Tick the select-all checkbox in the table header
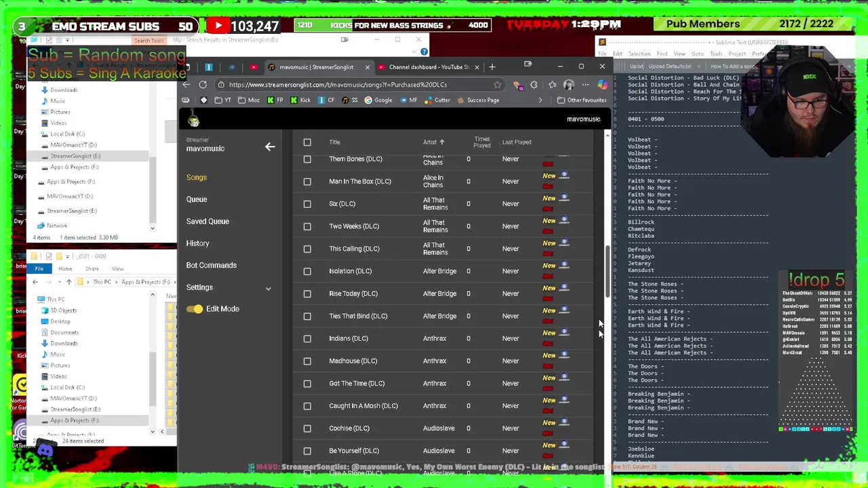Screen dimensions: 868x488 [x=307, y=142]
